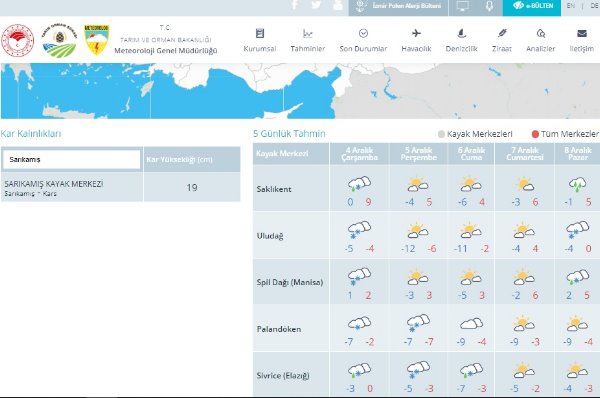Image resolution: width=600 pixels, height=398 pixels.
Task: Open İzmir Polen Alerji Bülteni link
Action: point(398,6)
